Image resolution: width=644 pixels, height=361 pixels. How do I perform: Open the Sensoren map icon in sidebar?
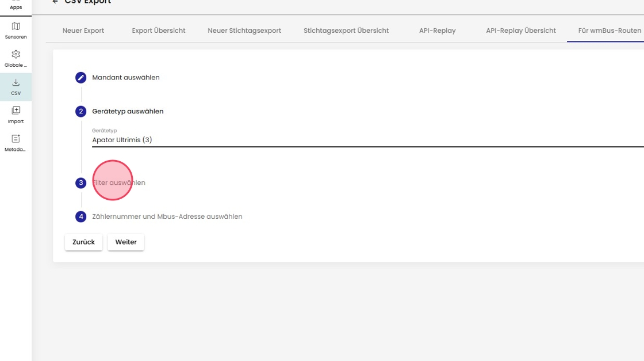tap(16, 26)
